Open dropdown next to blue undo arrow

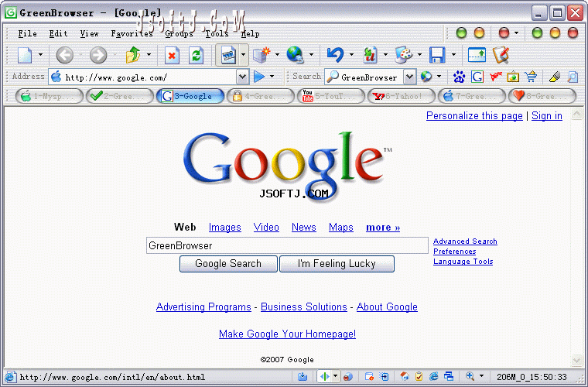[x=351, y=55]
